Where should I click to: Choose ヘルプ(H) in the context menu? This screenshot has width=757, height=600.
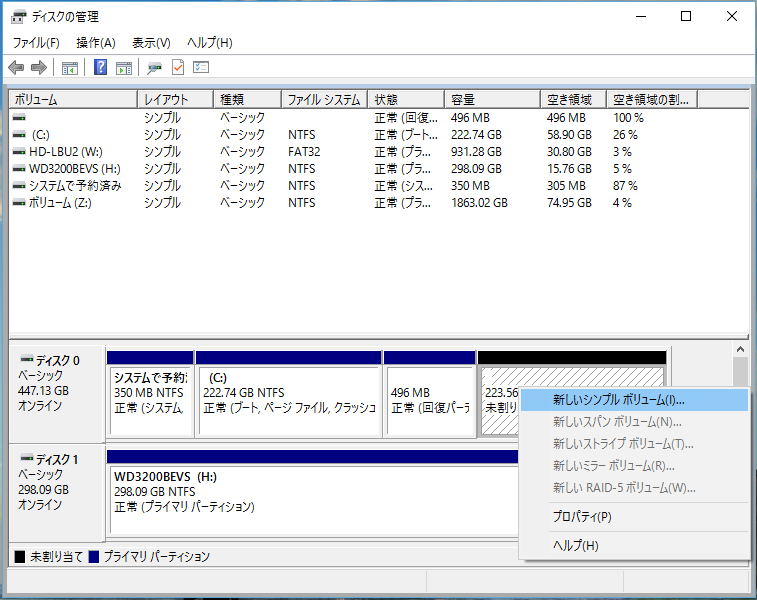pos(634,545)
